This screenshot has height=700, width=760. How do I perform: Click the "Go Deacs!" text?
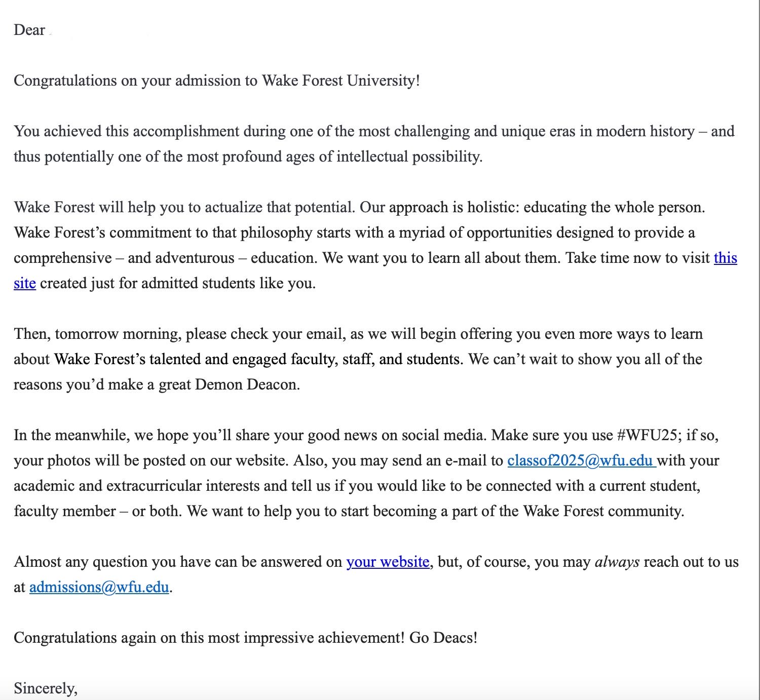[x=443, y=638]
